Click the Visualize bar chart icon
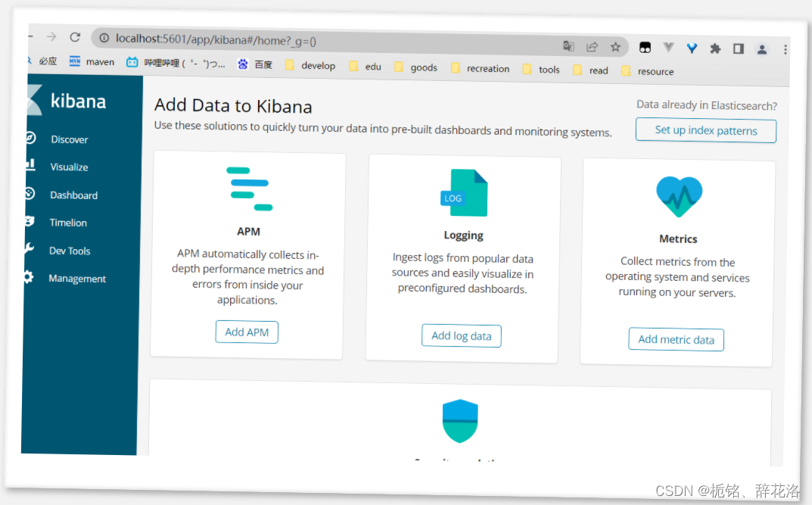 (30, 165)
